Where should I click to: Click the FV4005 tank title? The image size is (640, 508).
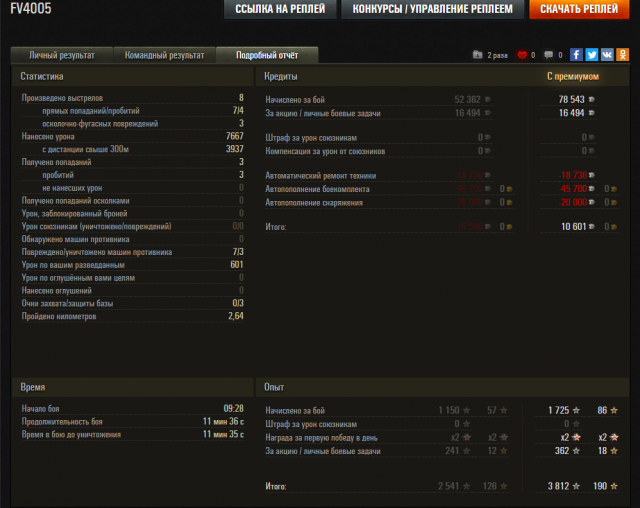point(31,9)
